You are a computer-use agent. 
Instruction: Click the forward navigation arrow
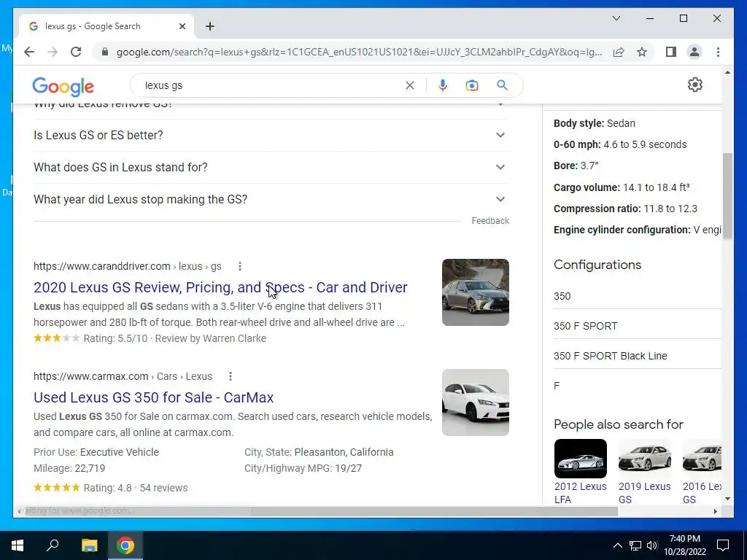[53, 52]
